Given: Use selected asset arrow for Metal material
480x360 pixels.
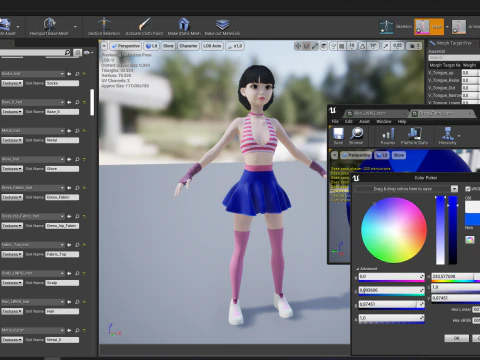Looking at the screenshot, I should point(69,131).
